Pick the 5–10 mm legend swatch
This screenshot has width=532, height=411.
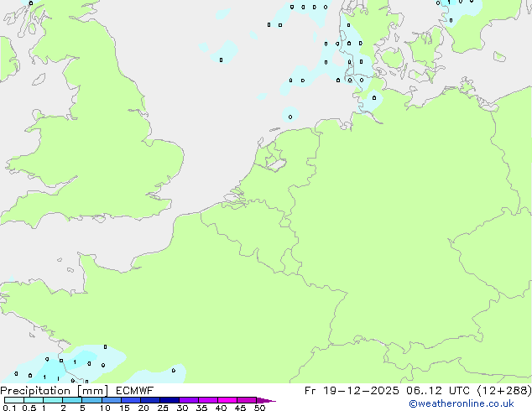[91, 400]
